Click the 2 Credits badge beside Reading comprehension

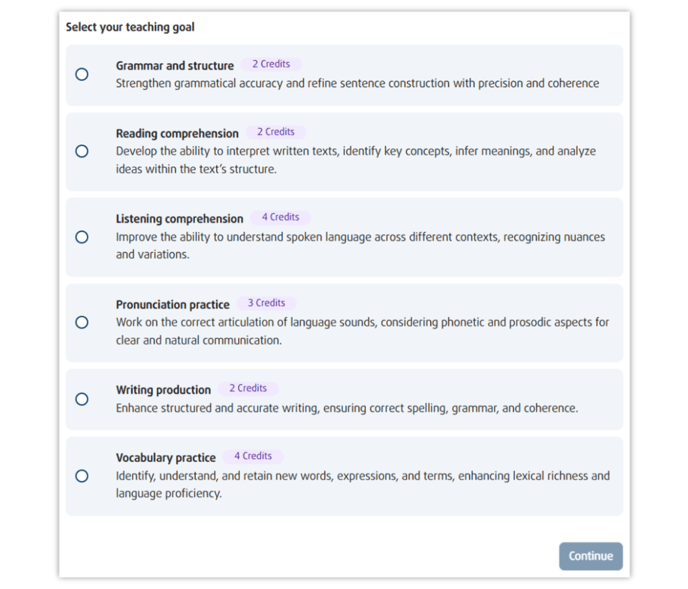click(x=276, y=132)
